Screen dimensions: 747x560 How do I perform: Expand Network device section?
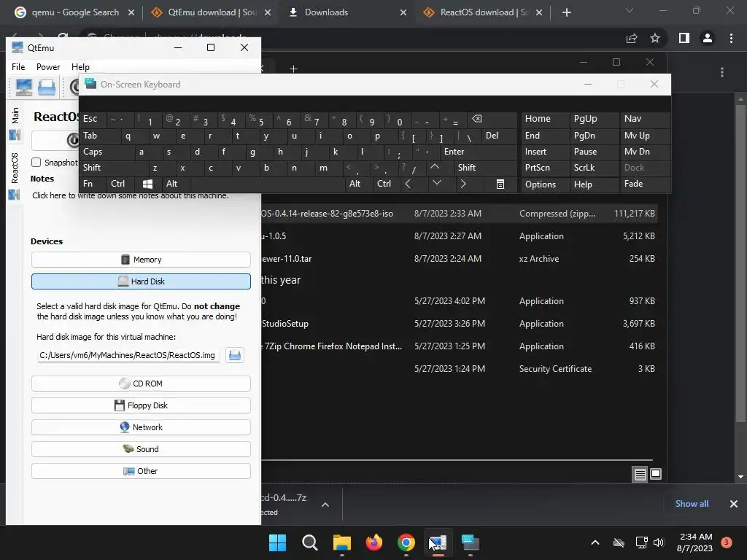141,427
